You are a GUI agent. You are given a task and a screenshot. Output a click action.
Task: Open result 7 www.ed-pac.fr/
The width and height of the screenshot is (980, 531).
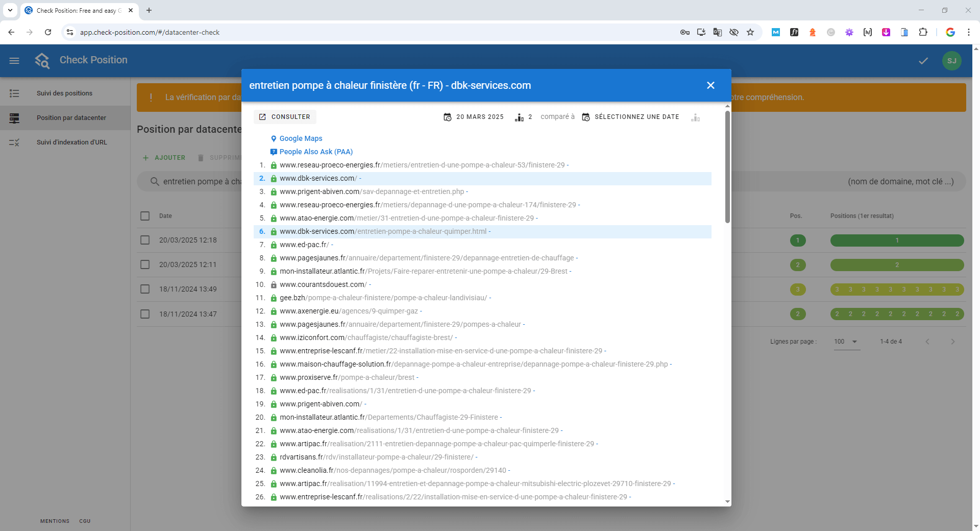[x=304, y=245]
